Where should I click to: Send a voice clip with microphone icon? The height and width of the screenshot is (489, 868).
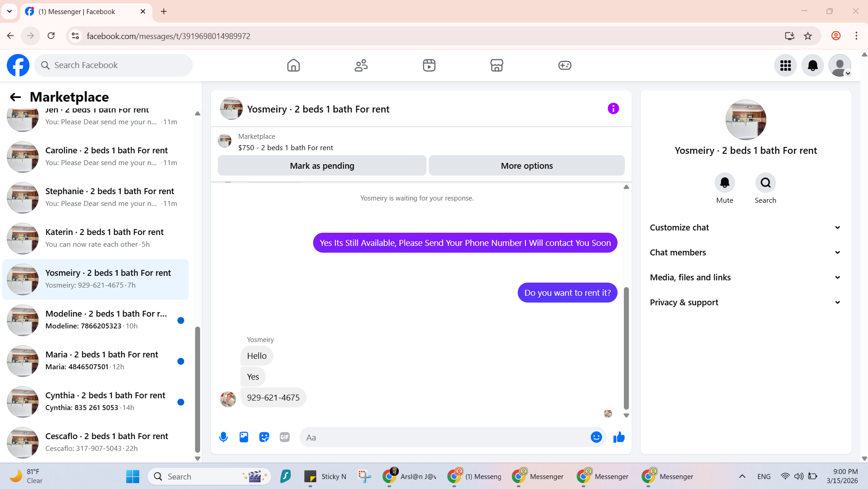pos(223,437)
